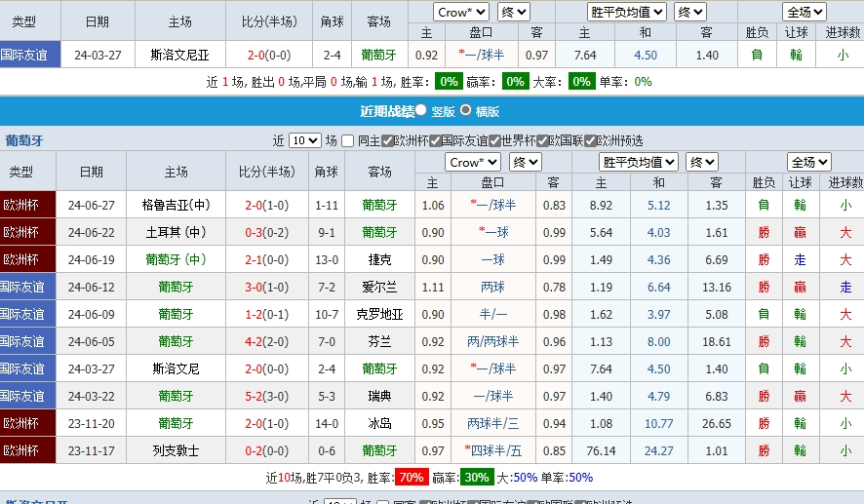Expand the 胜平负均值 dropdown in the top table
The image size is (864, 504).
pos(628,12)
